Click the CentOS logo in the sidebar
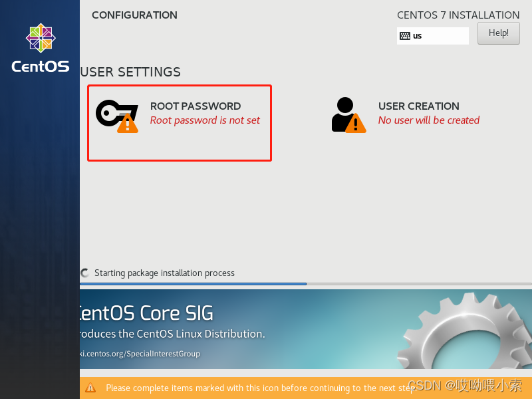This screenshot has height=399, width=532. point(41,48)
